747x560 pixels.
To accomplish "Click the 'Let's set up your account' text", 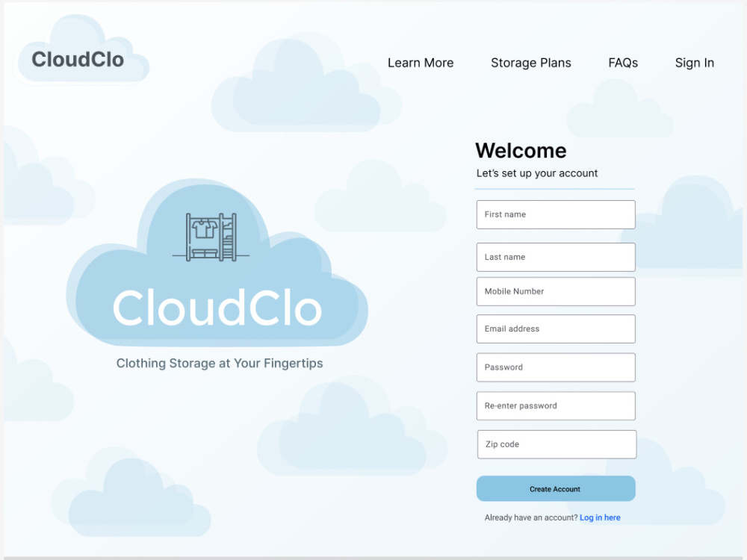I will (x=537, y=173).
